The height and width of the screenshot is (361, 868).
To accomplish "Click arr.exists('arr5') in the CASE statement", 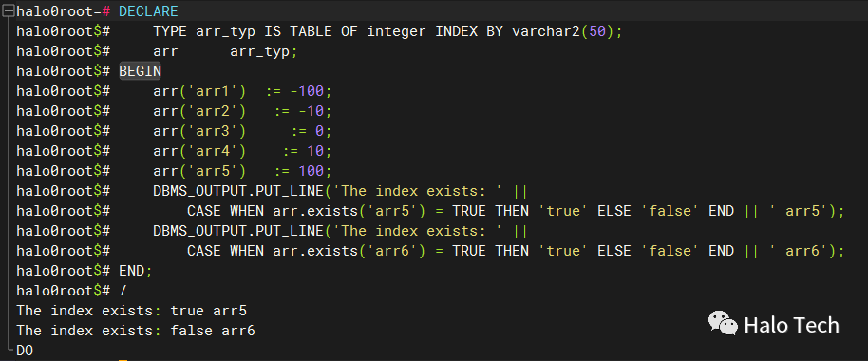I will pyautogui.click(x=349, y=211).
